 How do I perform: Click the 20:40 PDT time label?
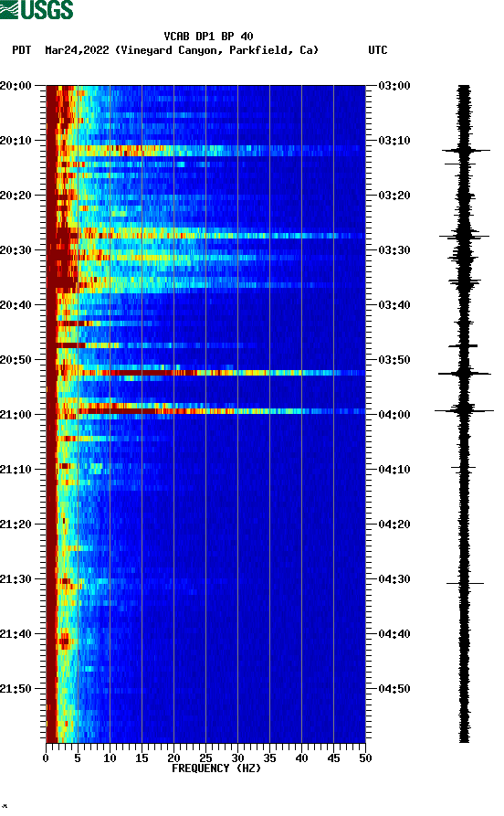16,304
